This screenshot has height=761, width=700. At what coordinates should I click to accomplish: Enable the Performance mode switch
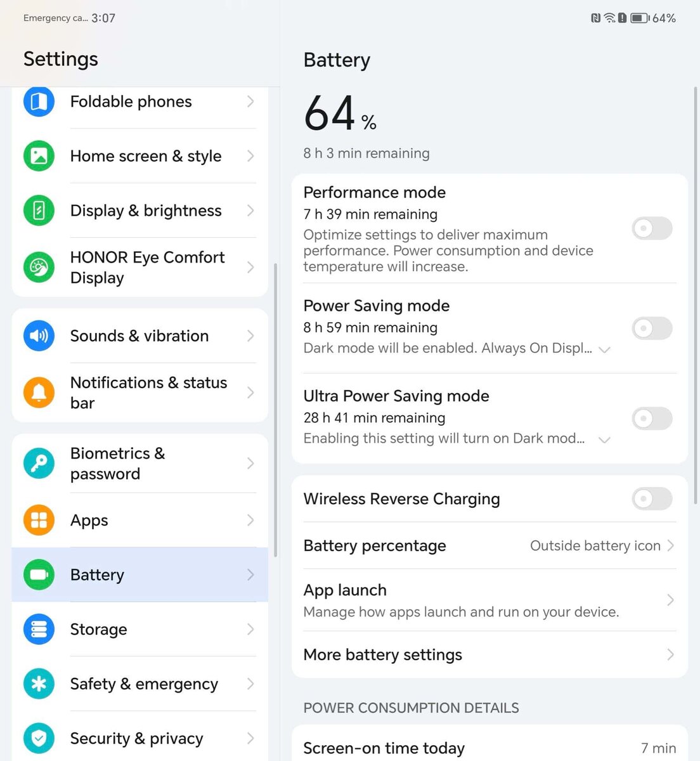(x=652, y=228)
